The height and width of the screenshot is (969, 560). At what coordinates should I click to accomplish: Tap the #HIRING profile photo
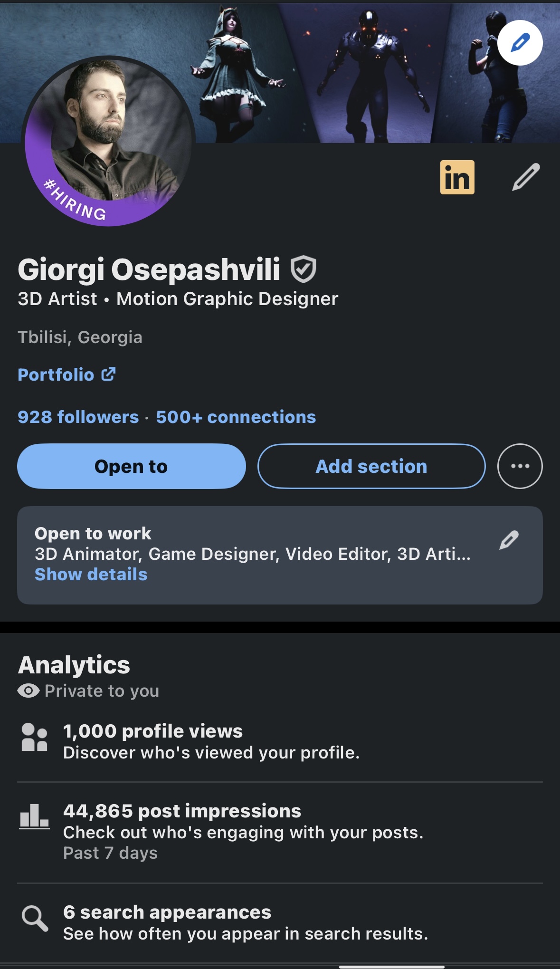point(109,141)
